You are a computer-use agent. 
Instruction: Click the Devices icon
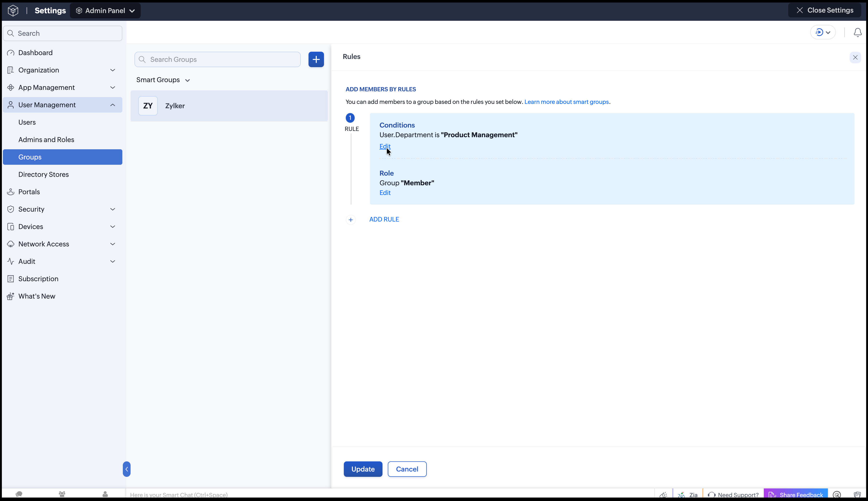tap(11, 226)
